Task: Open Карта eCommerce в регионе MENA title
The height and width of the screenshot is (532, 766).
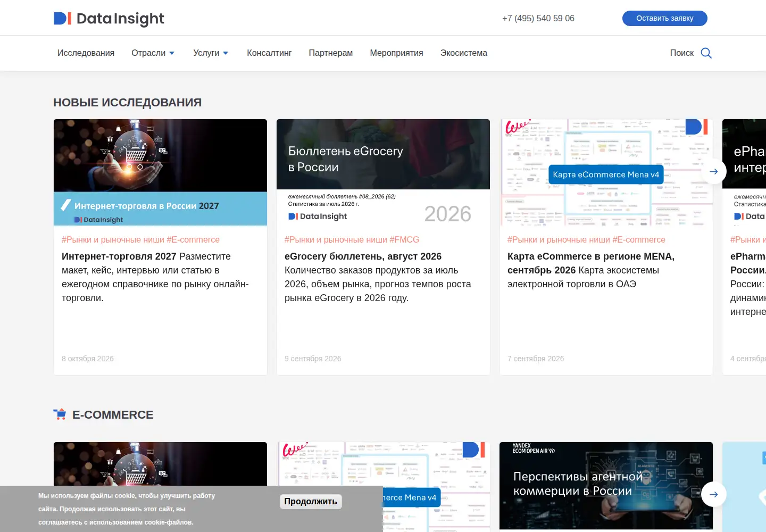Action: pyautogui.click(x=591, y=263)
